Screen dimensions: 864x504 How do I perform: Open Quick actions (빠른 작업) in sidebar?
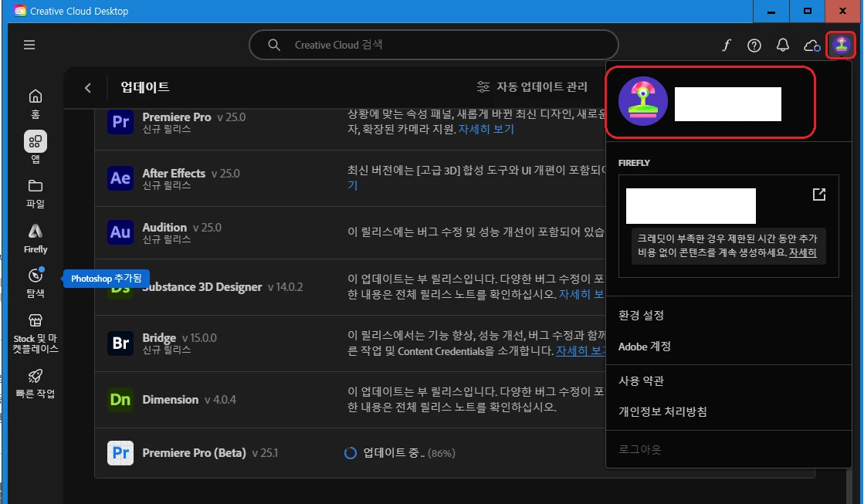(36, 384)
